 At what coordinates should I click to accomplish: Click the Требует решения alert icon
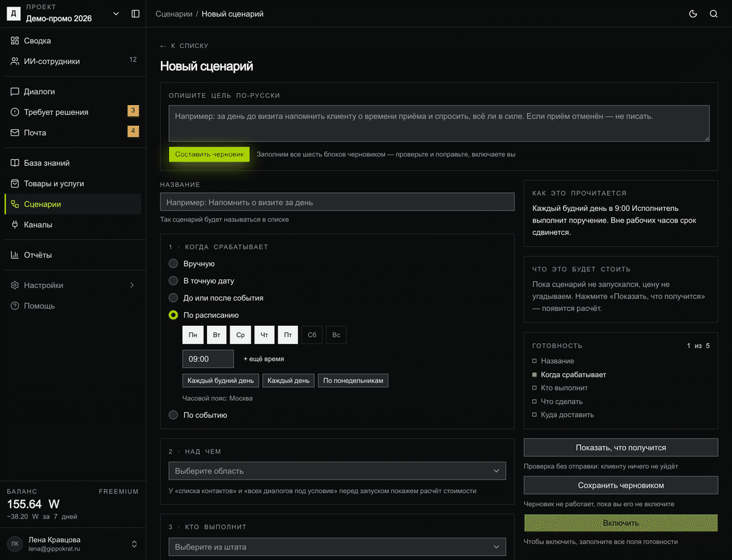(x=15, y=112)
